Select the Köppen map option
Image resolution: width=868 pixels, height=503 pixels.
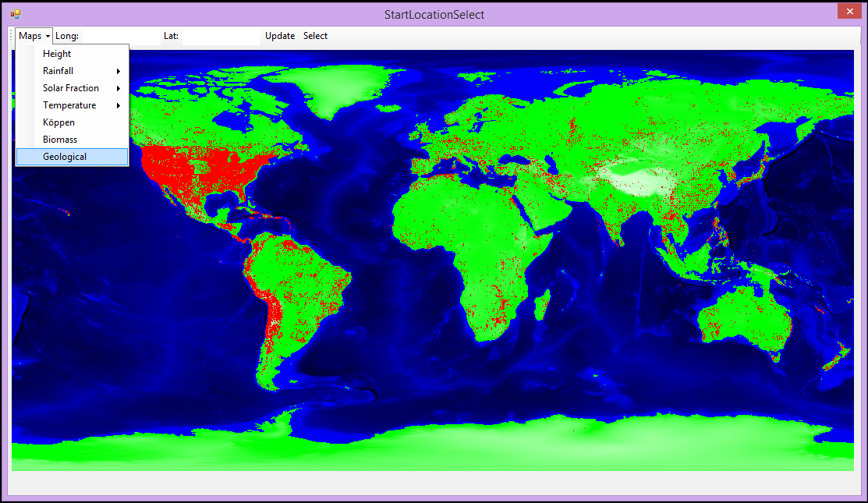pos(59,122)
